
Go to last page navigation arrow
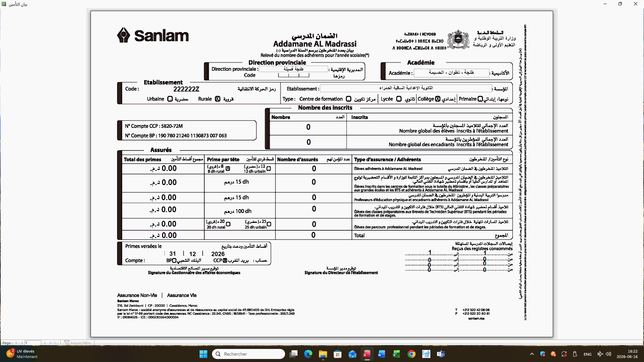pyautogui.click(x=51, y=343)
